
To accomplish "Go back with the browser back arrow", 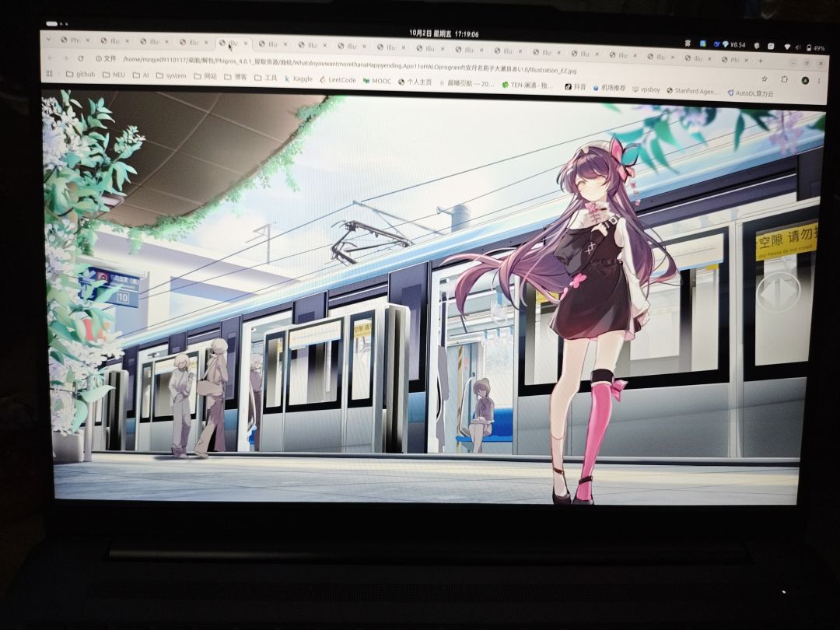I will pyautogui.click(x=50, y=58).
